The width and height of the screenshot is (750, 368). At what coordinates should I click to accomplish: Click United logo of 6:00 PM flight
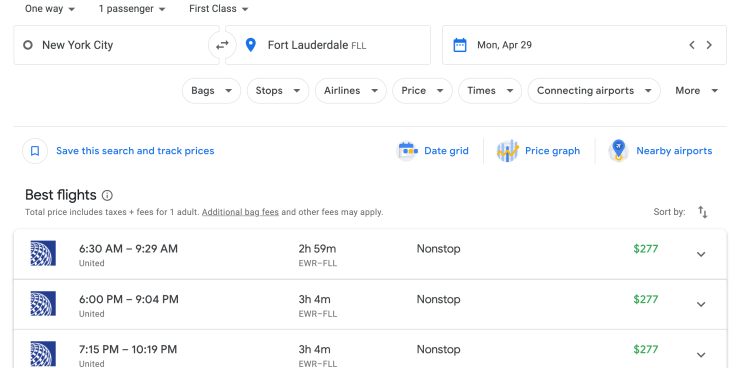(43, 303)
